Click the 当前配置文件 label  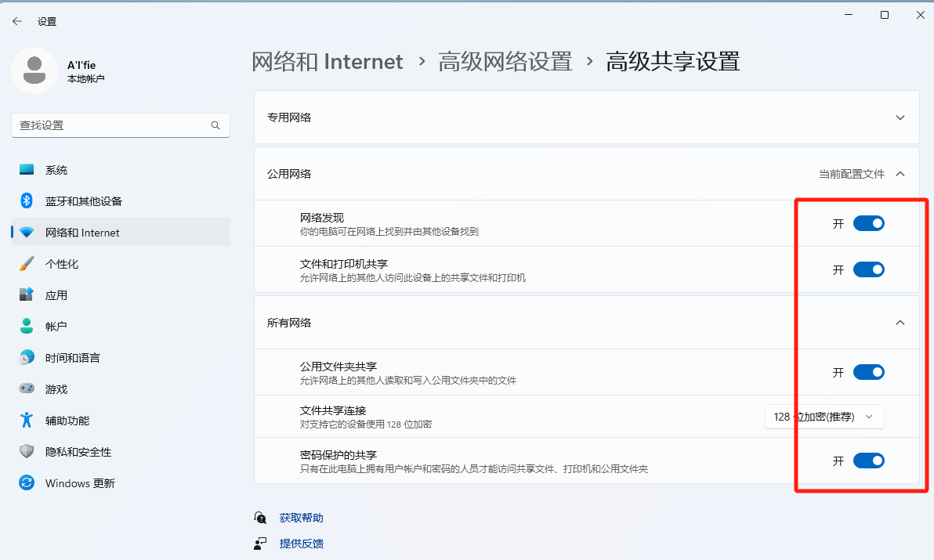(x=851, y=174)
